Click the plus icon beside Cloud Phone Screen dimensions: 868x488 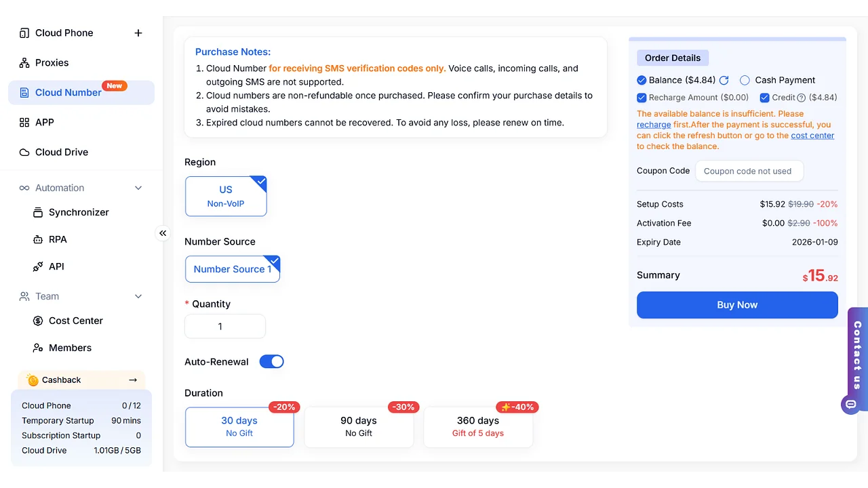click(138, 33)
